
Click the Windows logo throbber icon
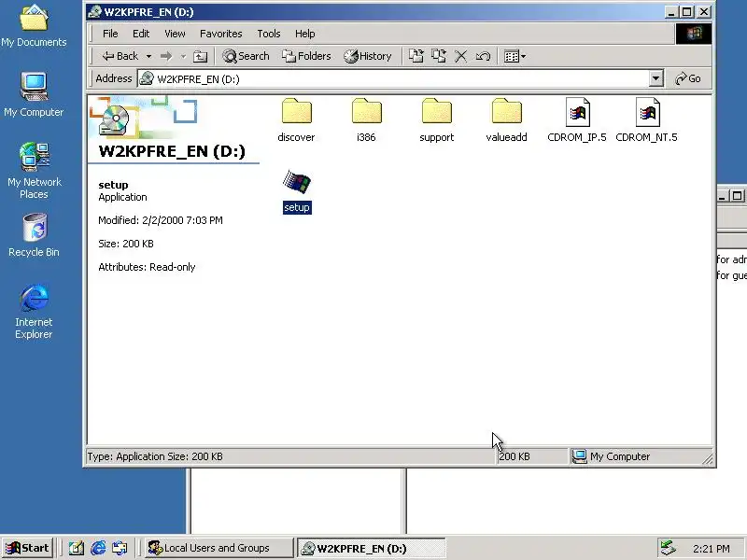pos(694,34)
